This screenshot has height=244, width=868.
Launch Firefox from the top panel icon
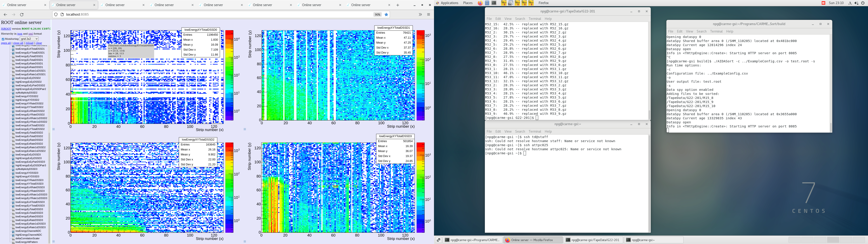[480, 3]
